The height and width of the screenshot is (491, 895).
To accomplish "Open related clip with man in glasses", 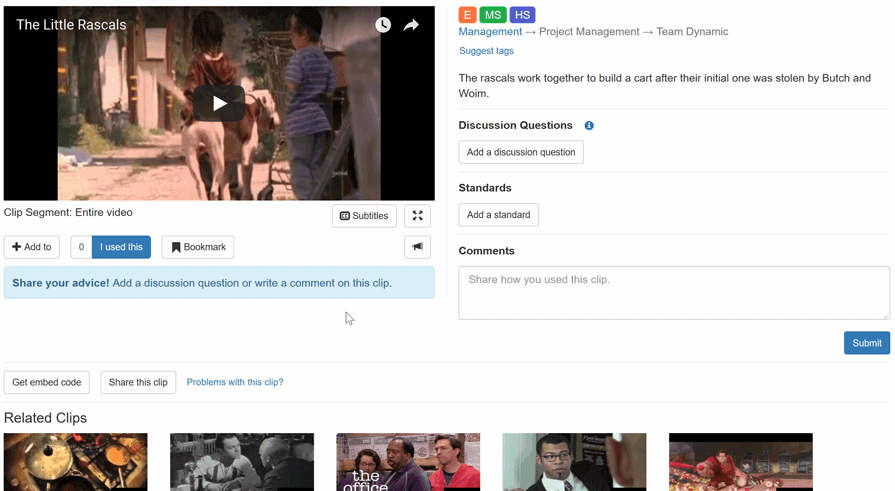I will [x=574, y=462].
